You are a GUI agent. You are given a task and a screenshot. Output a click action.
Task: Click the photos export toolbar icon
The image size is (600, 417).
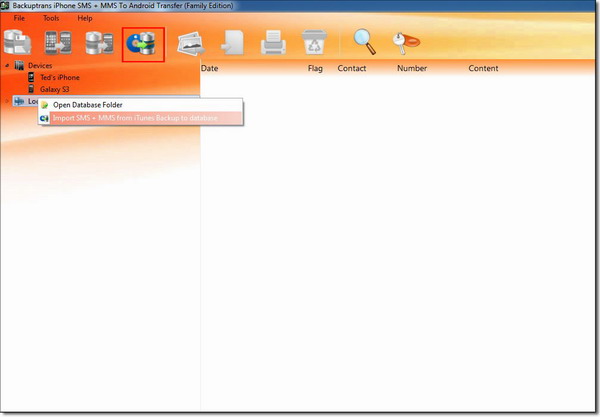191,44
